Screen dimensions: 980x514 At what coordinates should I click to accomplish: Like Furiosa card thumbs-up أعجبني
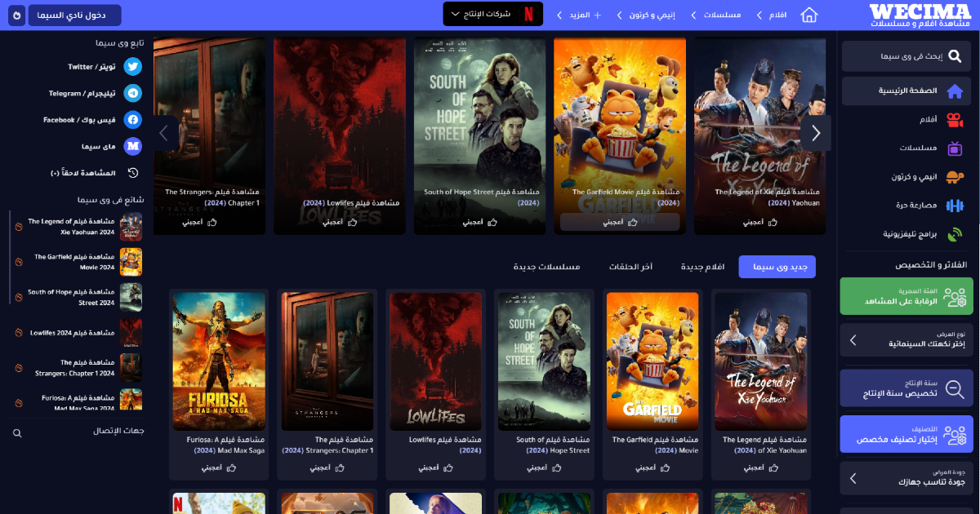219,467
